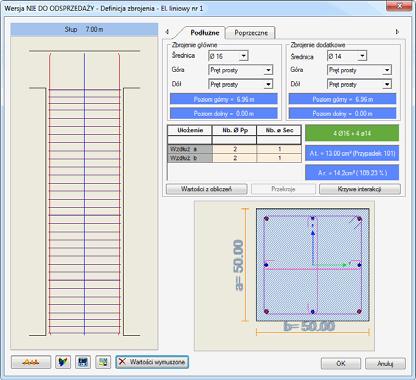Screen dimensions: 416x380
Task: Edit Nb. Ø Sec cell for Wzdłuż a
Action: (279, 149)
